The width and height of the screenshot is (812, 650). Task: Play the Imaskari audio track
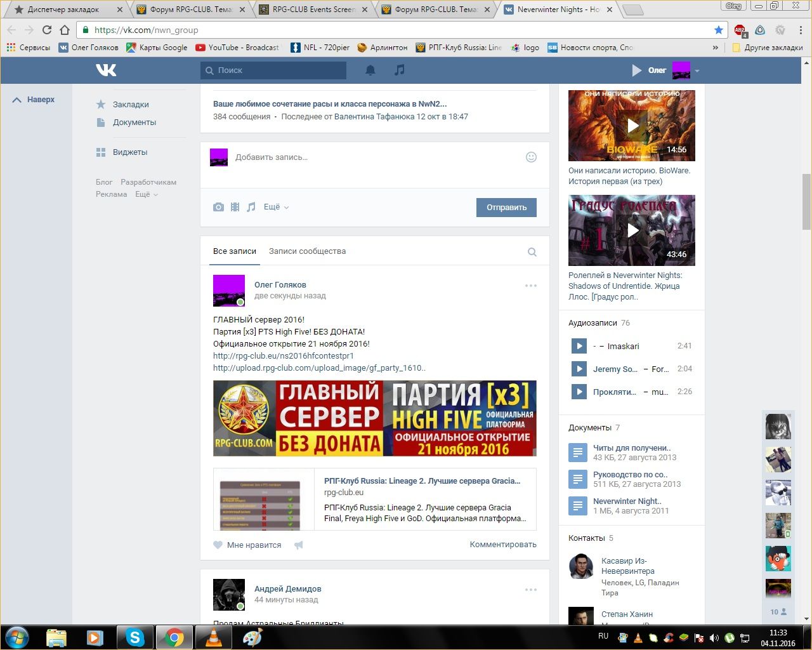(x=579, y=346)
